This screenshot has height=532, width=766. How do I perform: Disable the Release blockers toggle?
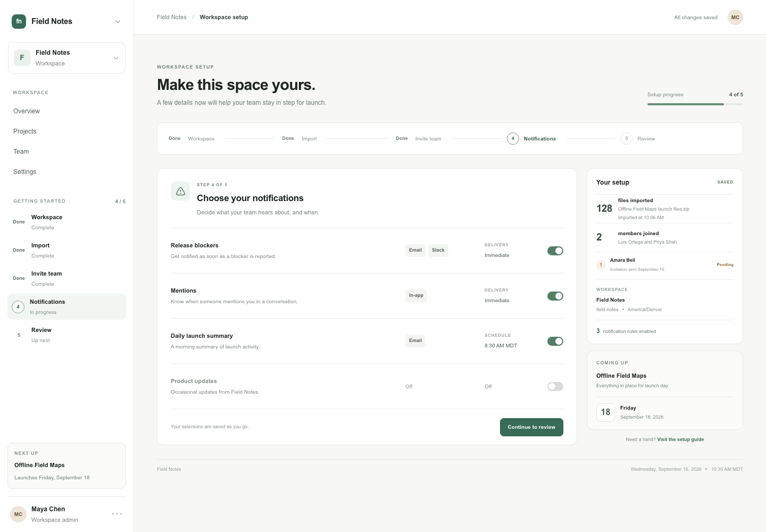[555, 251]
